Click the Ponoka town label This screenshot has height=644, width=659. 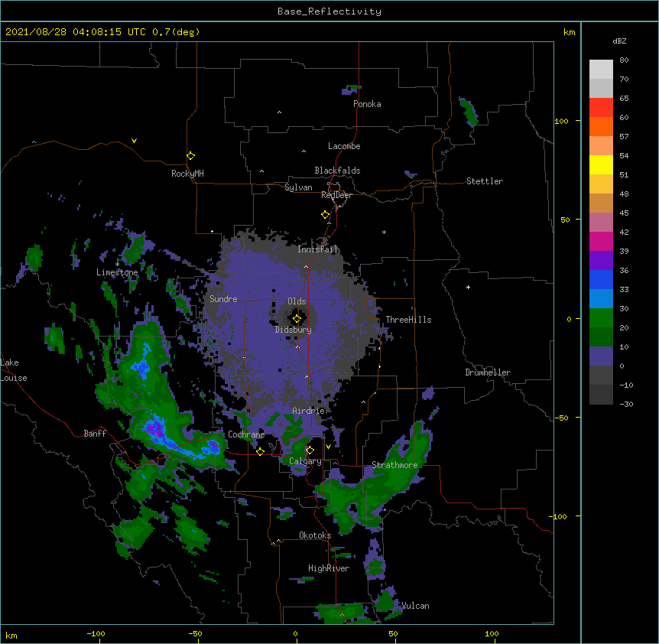click(x=367, y=104)
